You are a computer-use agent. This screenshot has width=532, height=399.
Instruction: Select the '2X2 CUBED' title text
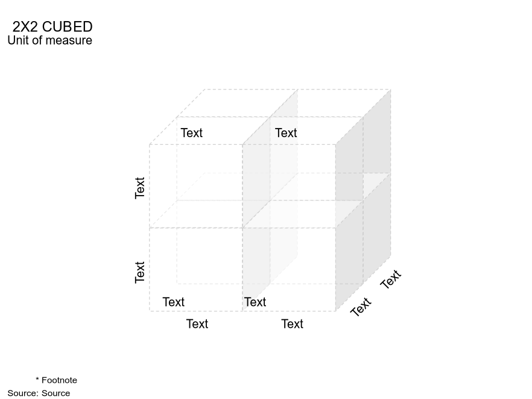click(x=52, y=27)
